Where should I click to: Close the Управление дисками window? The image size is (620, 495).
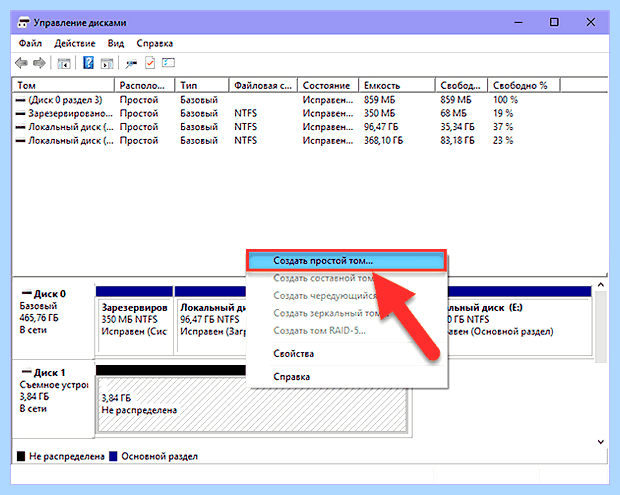click(x=591, y=23)
